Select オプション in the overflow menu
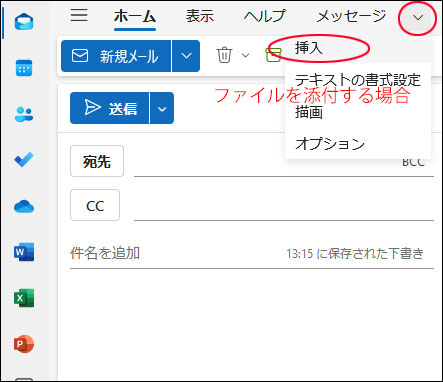This screenshot has width=443, height=382. 358,144
